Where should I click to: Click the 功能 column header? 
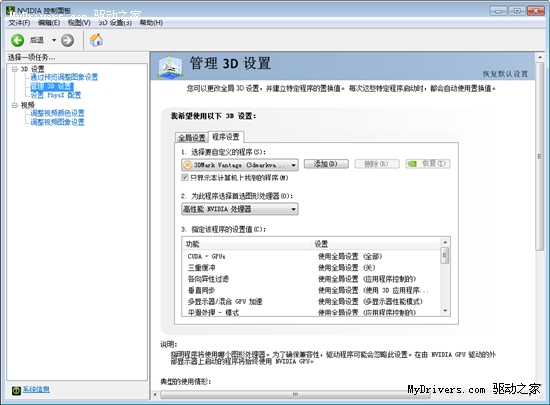click(247, 244)
